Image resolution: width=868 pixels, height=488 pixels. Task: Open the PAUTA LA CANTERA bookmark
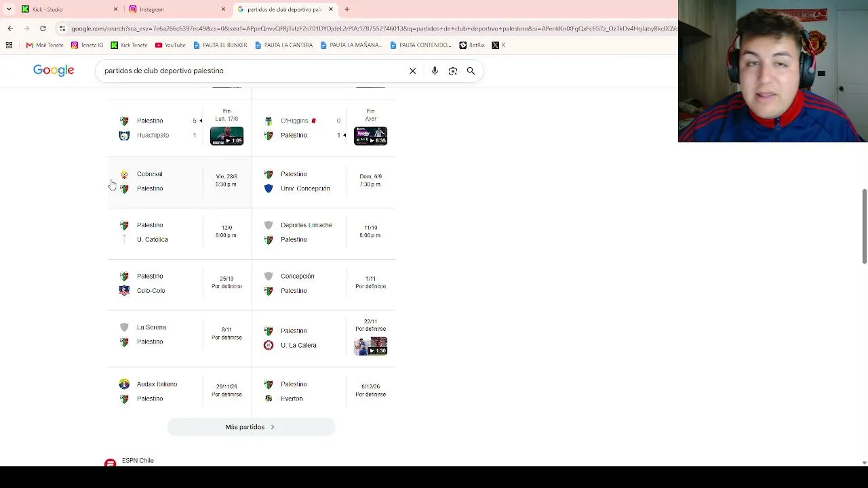[284, 45]
